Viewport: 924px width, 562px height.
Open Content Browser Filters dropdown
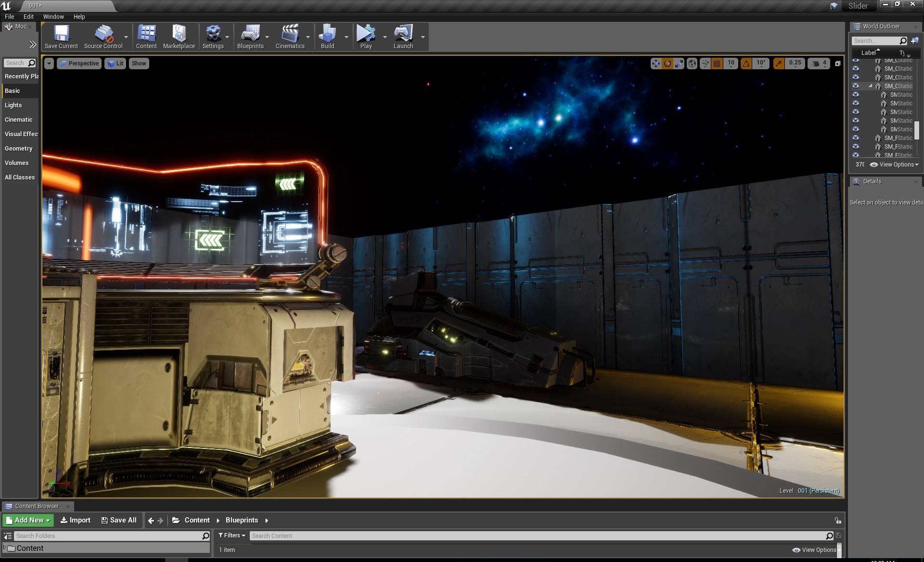click(232, 536)
